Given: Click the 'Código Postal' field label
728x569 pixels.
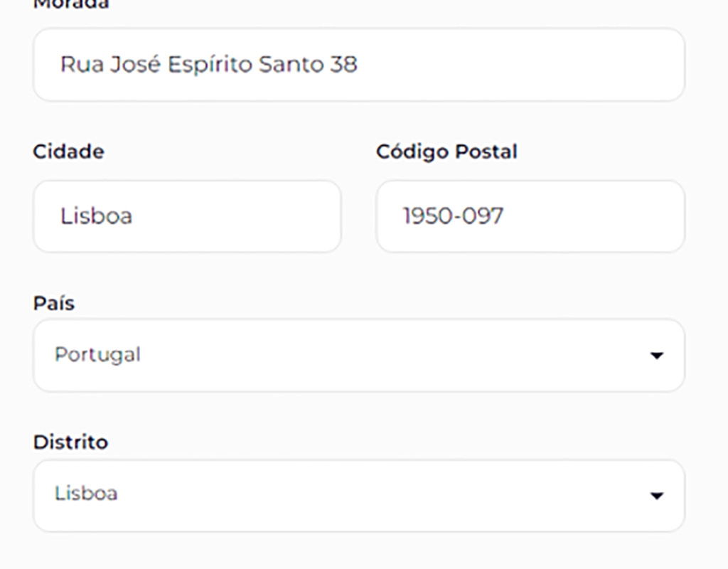Looking at the screenshot, I should click(446, 151).
